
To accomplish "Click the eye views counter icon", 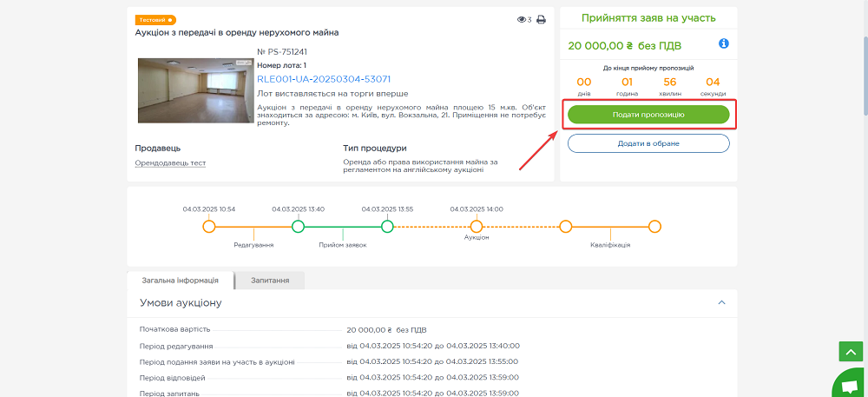I will point(521,19).
